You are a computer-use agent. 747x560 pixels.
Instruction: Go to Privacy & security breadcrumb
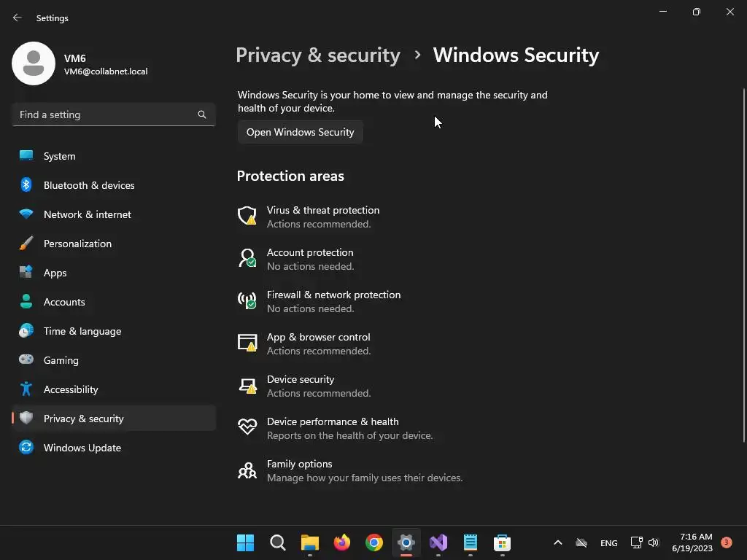318,55
